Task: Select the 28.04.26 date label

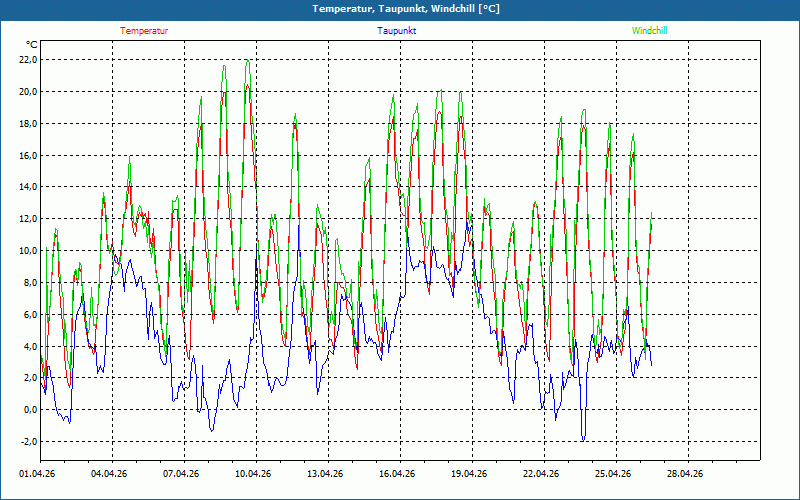Action: pyautogui.click(x=685, y=475)
